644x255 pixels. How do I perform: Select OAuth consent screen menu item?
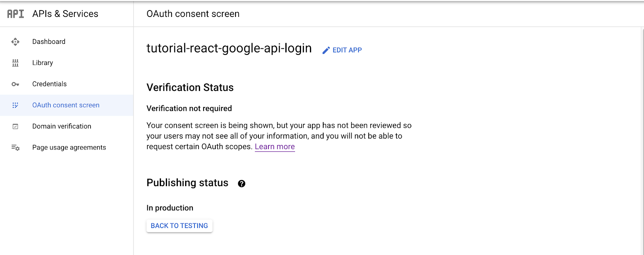point(66,105)
